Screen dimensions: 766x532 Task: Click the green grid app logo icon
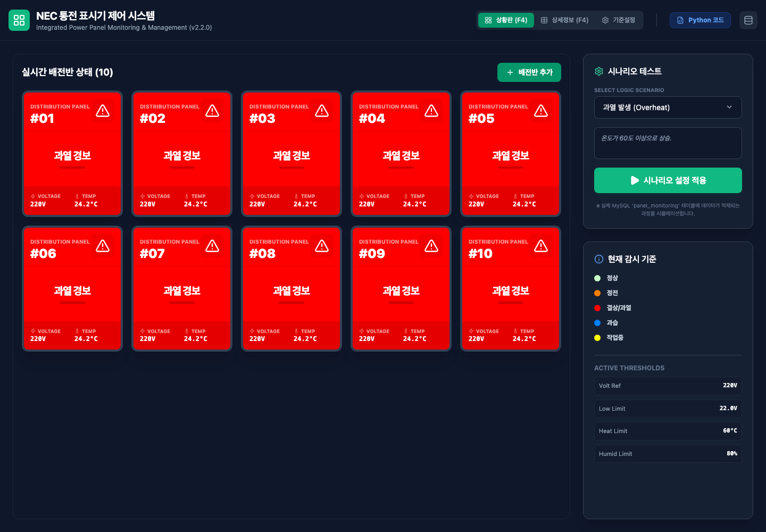point(19,20)
